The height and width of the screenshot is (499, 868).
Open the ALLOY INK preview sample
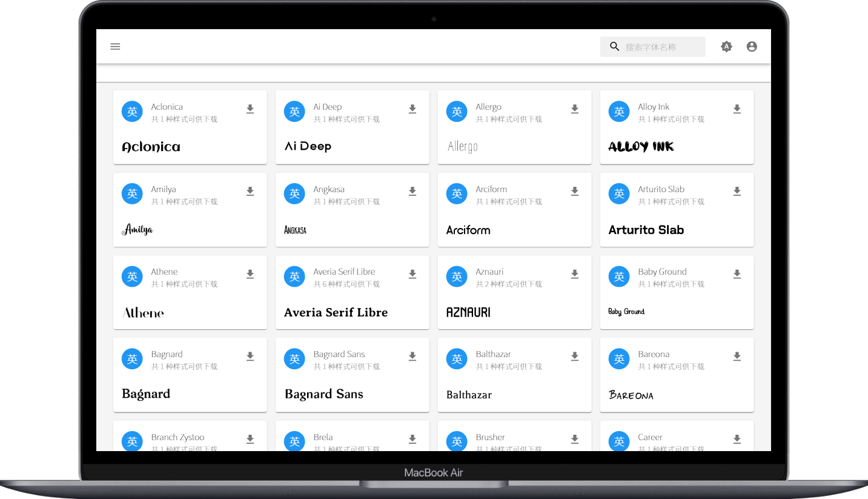click(641, 147)
